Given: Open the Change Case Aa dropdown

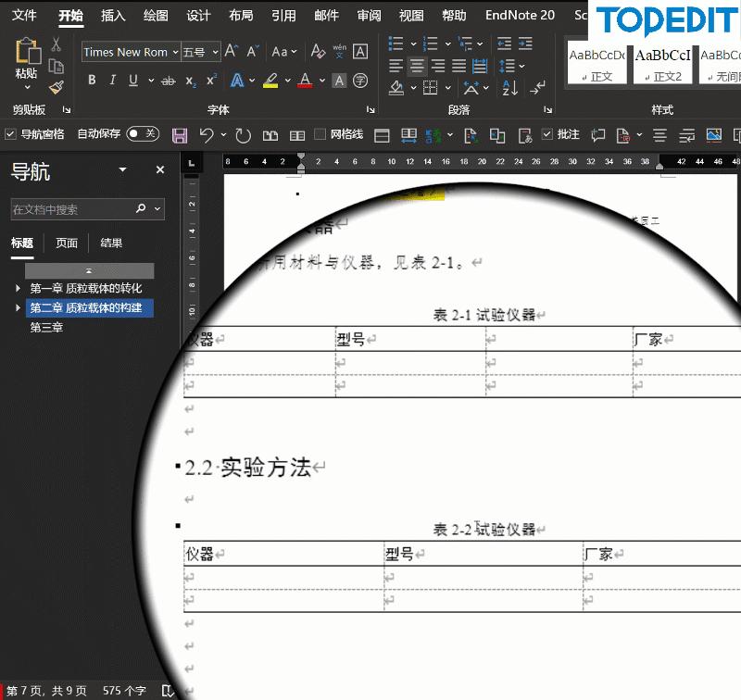Looking at the screenshot, I should coord(284,52).
